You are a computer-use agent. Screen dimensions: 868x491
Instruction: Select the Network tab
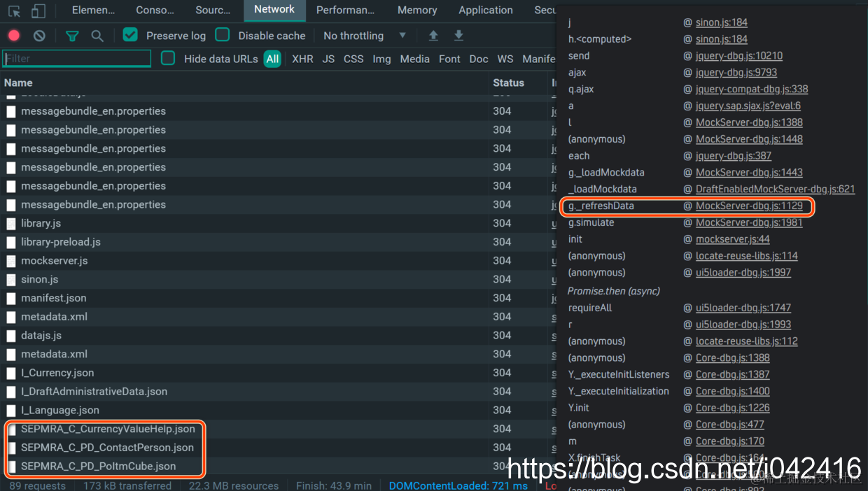pyautogui.click(x=274, y=10)
